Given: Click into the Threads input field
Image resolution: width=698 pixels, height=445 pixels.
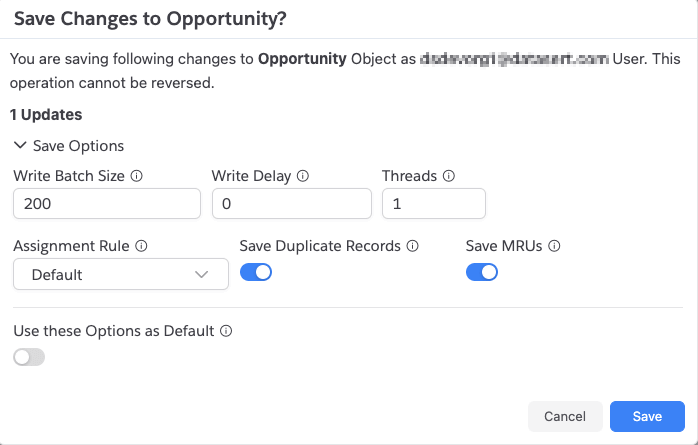Looking at the screenshot, I should (434, 204).
